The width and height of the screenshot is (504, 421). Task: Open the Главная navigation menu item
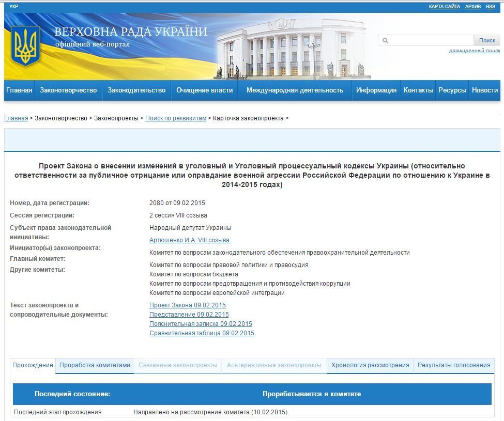click(x=19, y=90)
